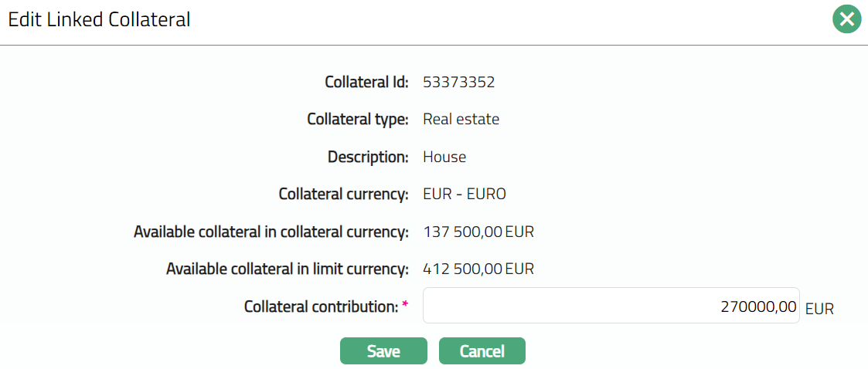Click the Description label

pyautogui.click(x=368, y=157)
